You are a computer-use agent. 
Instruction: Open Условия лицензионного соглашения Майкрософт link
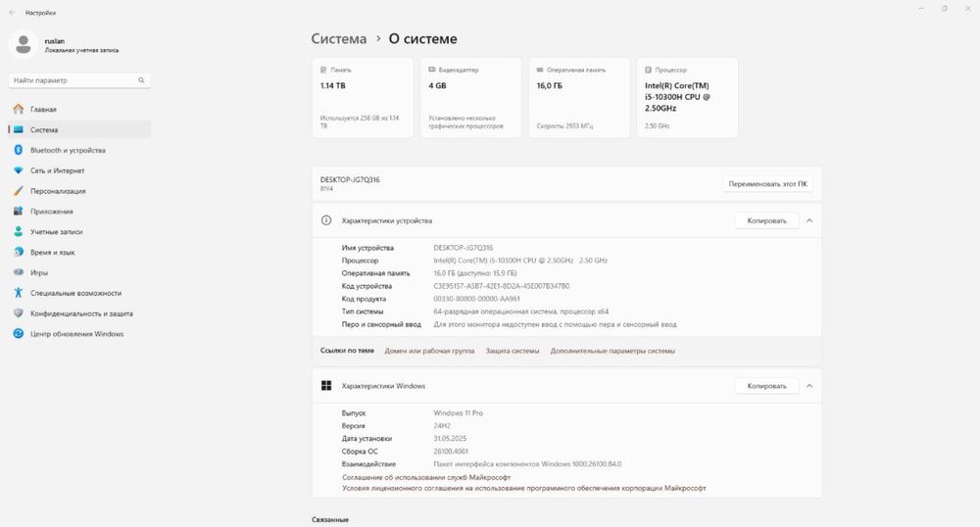(x=523, y=488)
